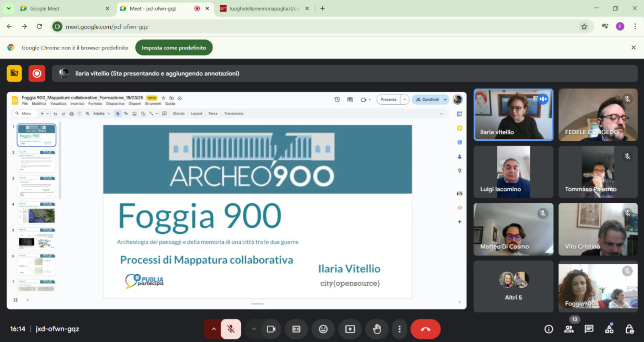
Task: Raise hand in the meeting
Action: click(377, 329)
